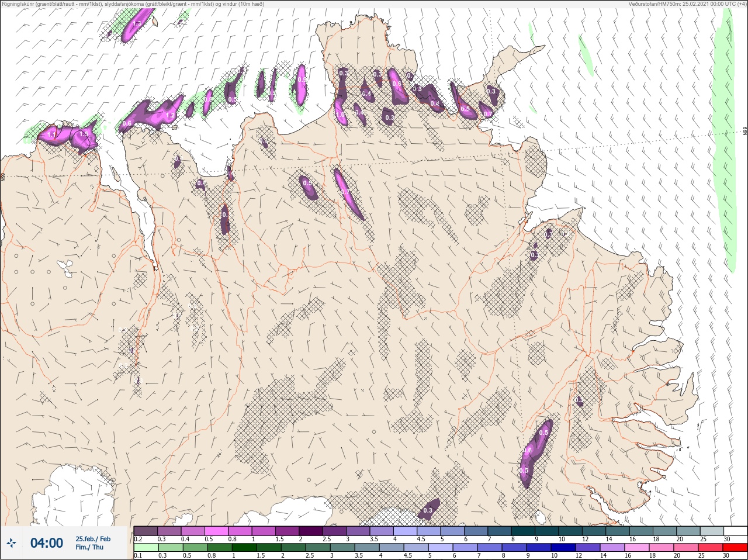
Task: Pick the dark blue 10 swatch in the lower legend row
Action: [x=563, y=548]
